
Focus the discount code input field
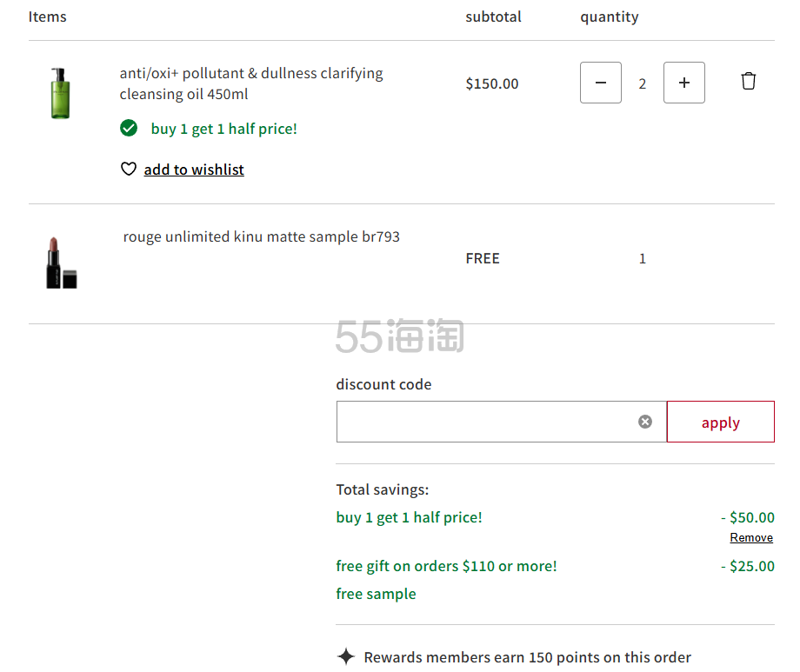487,422
